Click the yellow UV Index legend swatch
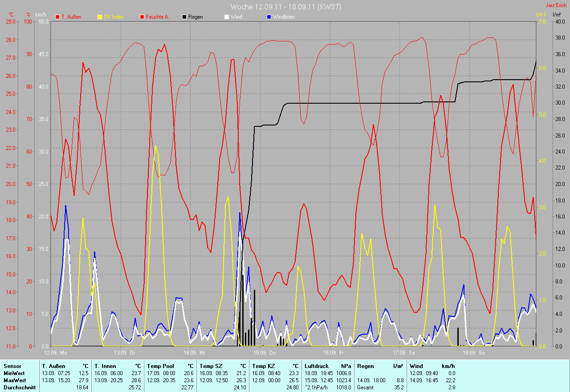The image size is (570, 392). pos(100,17)
